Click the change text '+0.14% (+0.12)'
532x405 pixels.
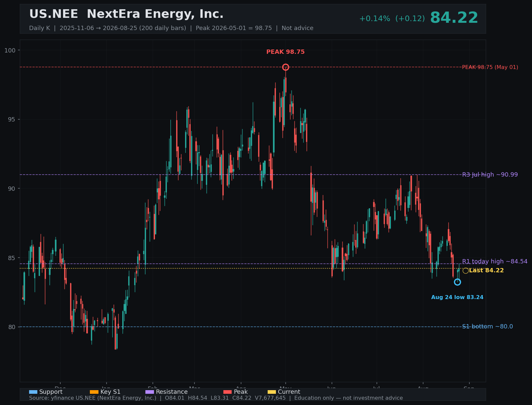click(392, 19)
